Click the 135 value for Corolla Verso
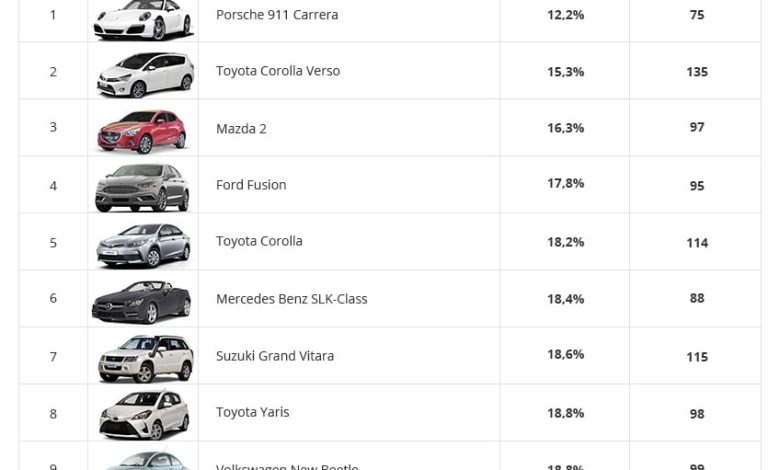 pyautogui.click(x=697, y=72)
